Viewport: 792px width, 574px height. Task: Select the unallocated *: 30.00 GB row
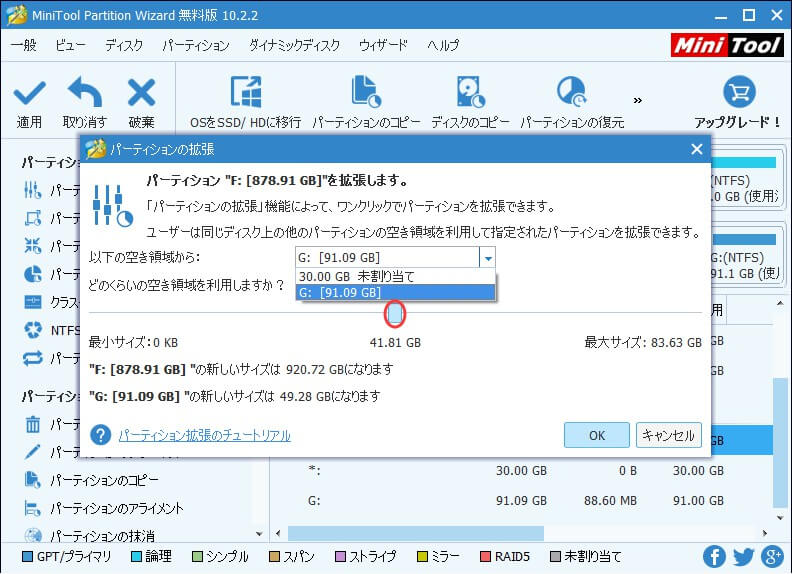[x=521, y=470]
